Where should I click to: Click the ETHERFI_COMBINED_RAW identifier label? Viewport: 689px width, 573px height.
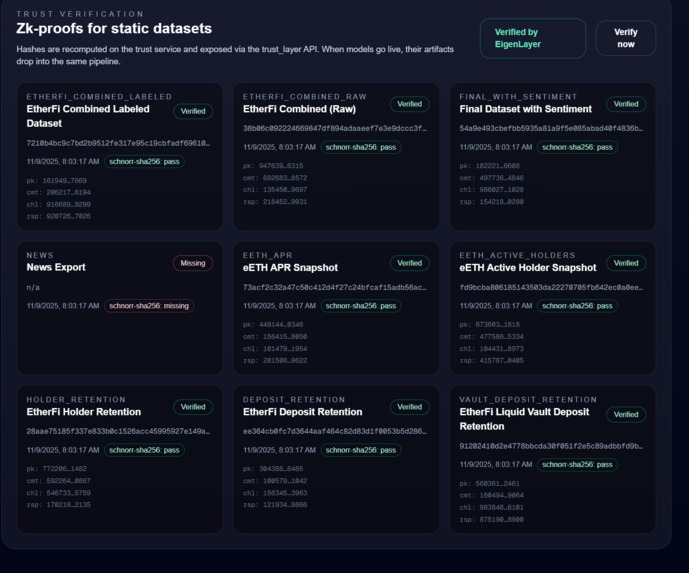coord(305,97)
